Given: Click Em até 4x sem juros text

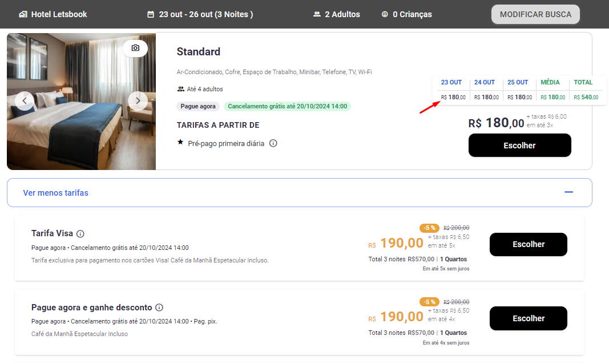Looking at the screenshot, I should click(446, 343).
